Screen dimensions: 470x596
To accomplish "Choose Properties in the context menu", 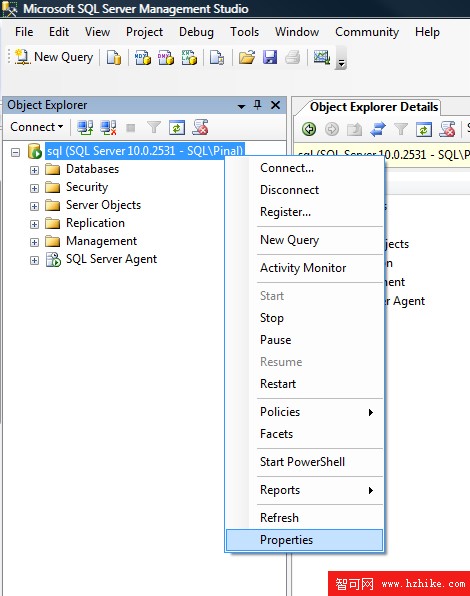I will point(304,540).
